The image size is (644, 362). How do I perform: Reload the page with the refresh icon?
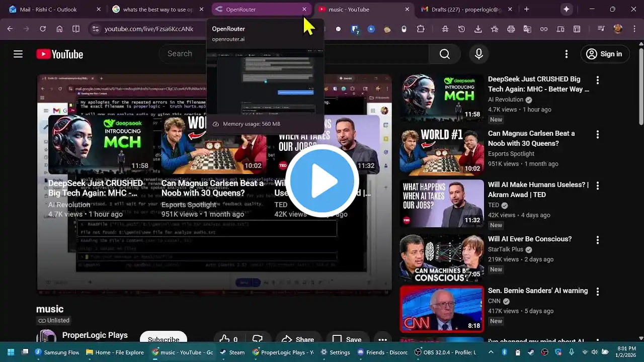tap(43, 29)
